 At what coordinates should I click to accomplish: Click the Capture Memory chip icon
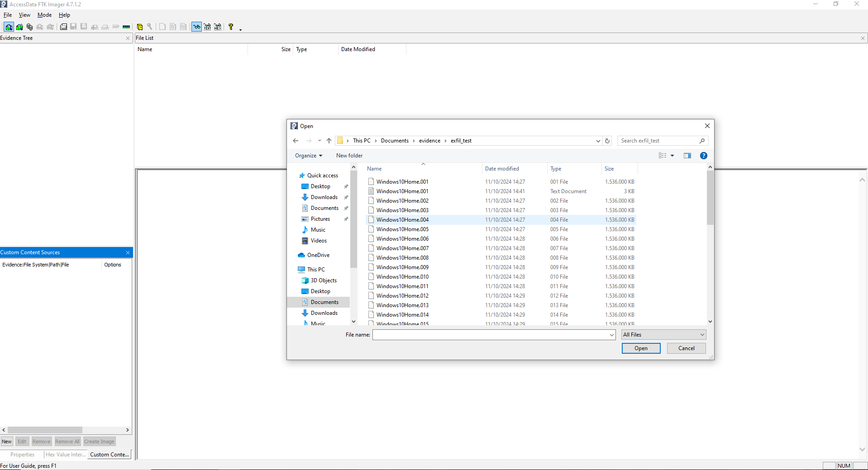pyautogui.click(x=126, y=27)
